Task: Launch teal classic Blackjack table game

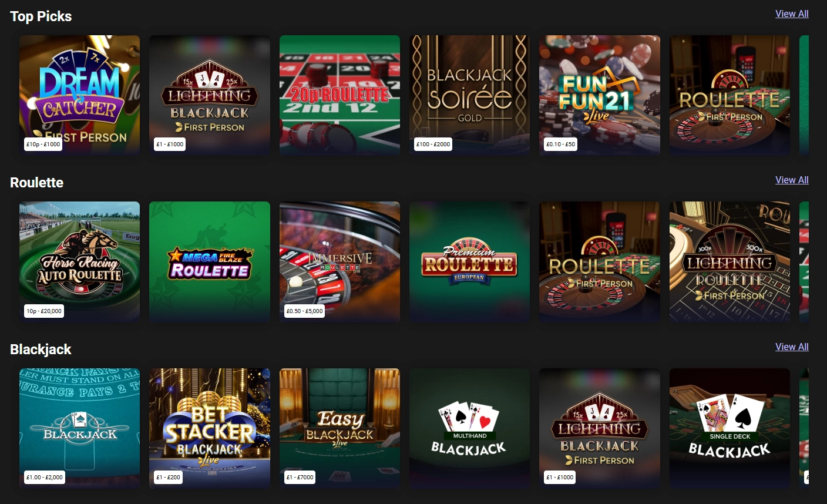Action: coord(80,429)
